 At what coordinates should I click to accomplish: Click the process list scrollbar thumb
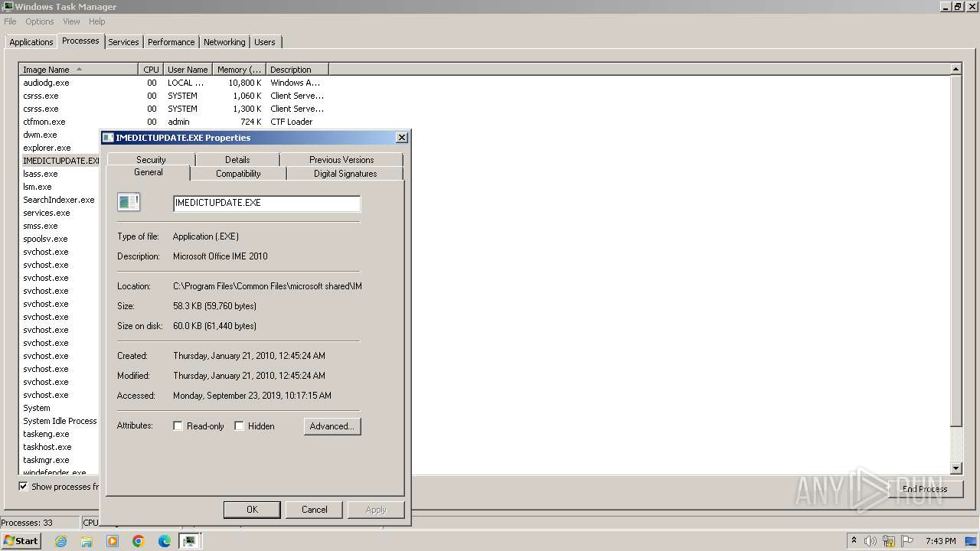point(955,251)
